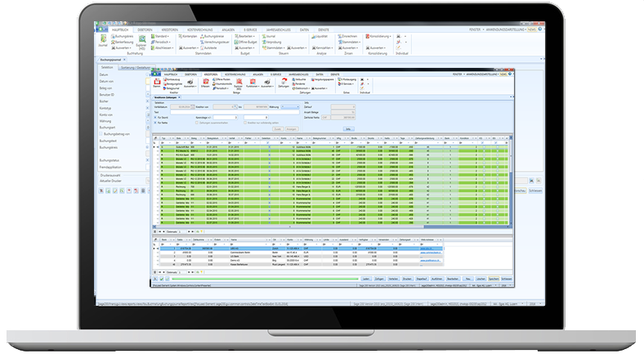Click the Buchungskreis icon in Buchhaltung group
644x354 pixels.
pyautogui.click(x=125, y=37)
